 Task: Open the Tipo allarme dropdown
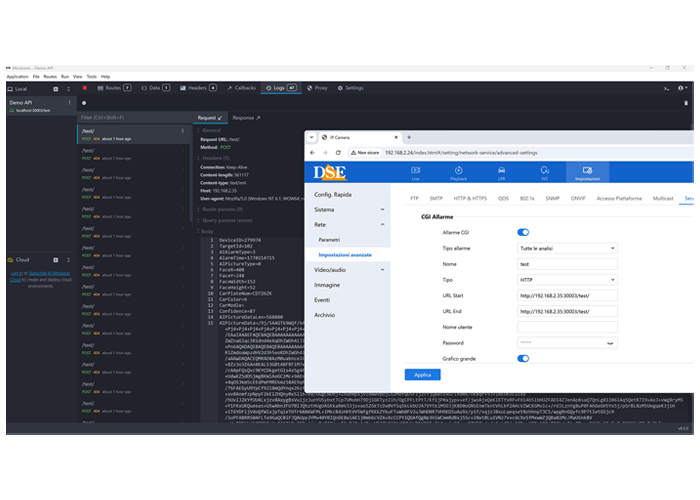tap(567, 248)
